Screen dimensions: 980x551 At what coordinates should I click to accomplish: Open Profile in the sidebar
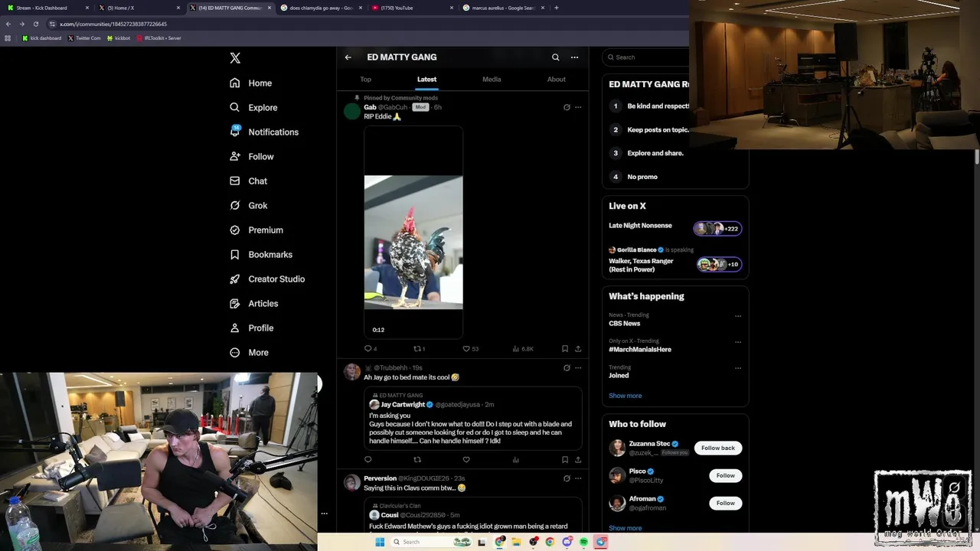[x=252, y=328]
